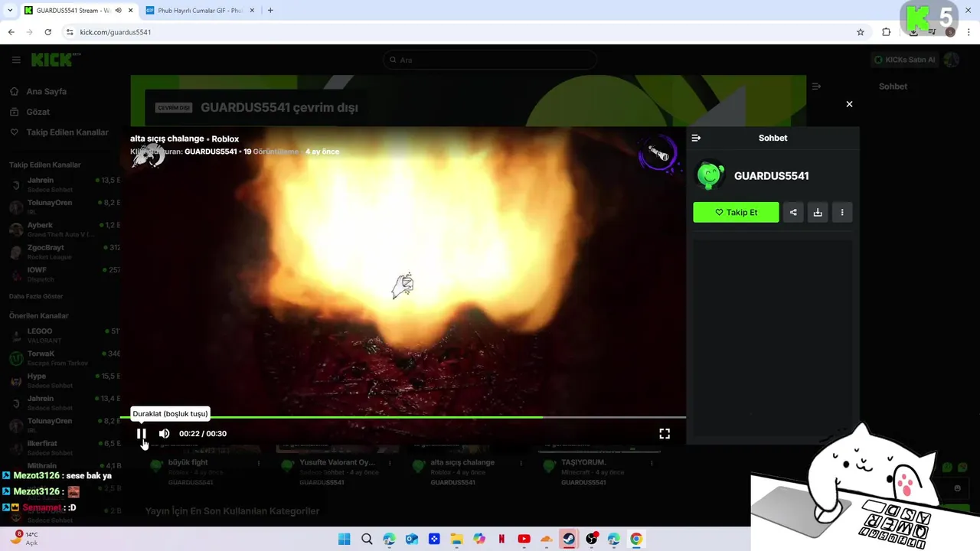Open ZgocBrayt channel in sidebar
Screen dimensions: 980x551
point(63,252)
